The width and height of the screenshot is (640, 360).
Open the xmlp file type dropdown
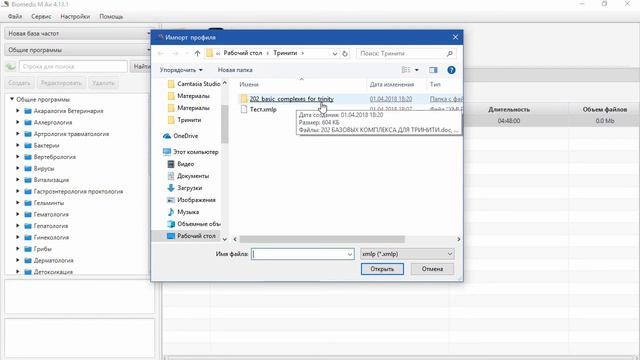coord(407,254)
